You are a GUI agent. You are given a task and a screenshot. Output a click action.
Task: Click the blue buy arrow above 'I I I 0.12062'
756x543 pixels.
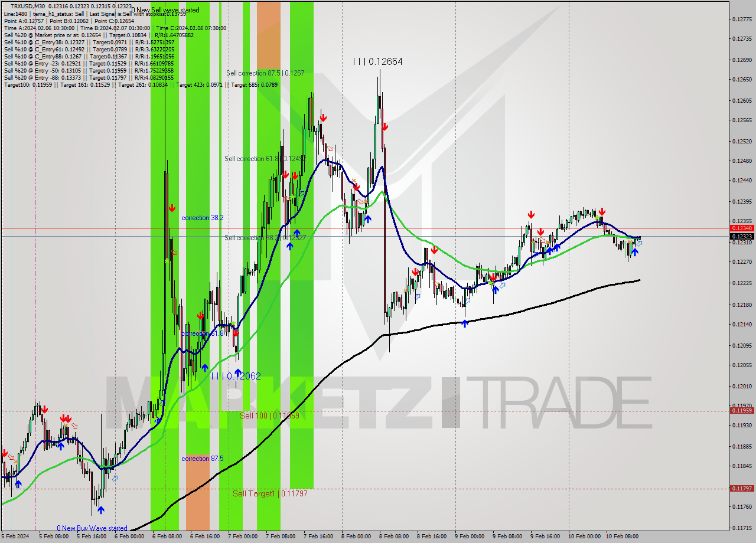pyautogui.click(x=238, y=373)
